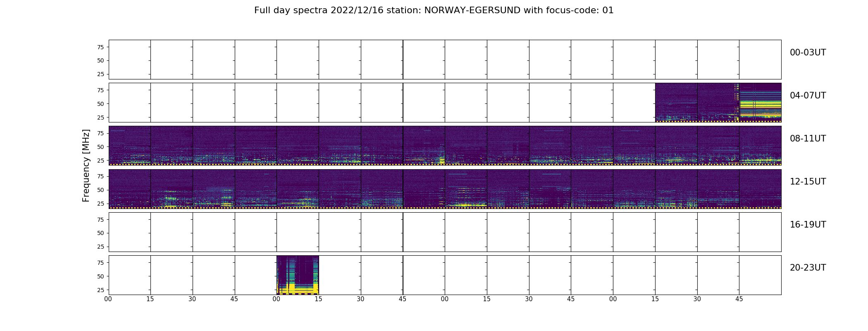Click the '50' tick in the 16-19UT row
The width and height of the screenshot is (868, 331).
click(x=100, y=233)
